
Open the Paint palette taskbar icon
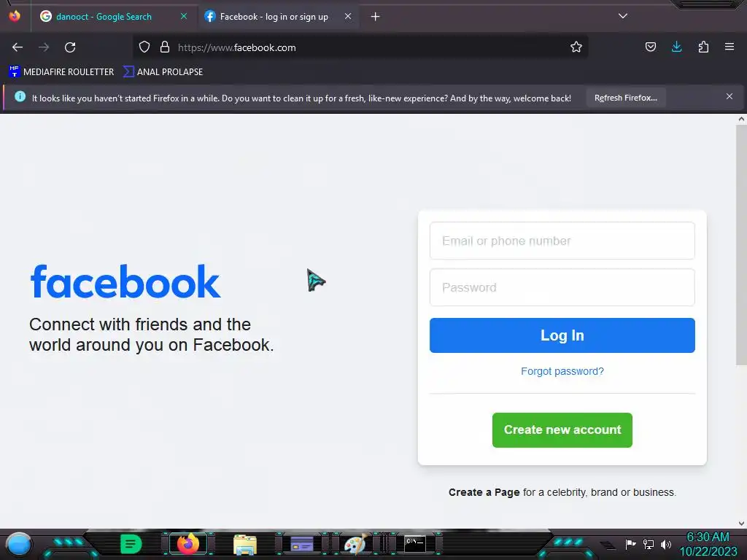point(355,544)
